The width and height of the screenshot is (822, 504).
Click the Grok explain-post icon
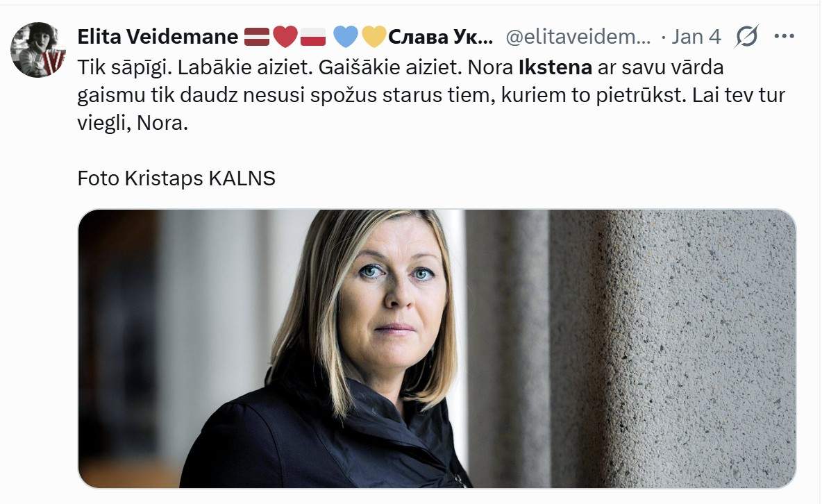[746, 37]
